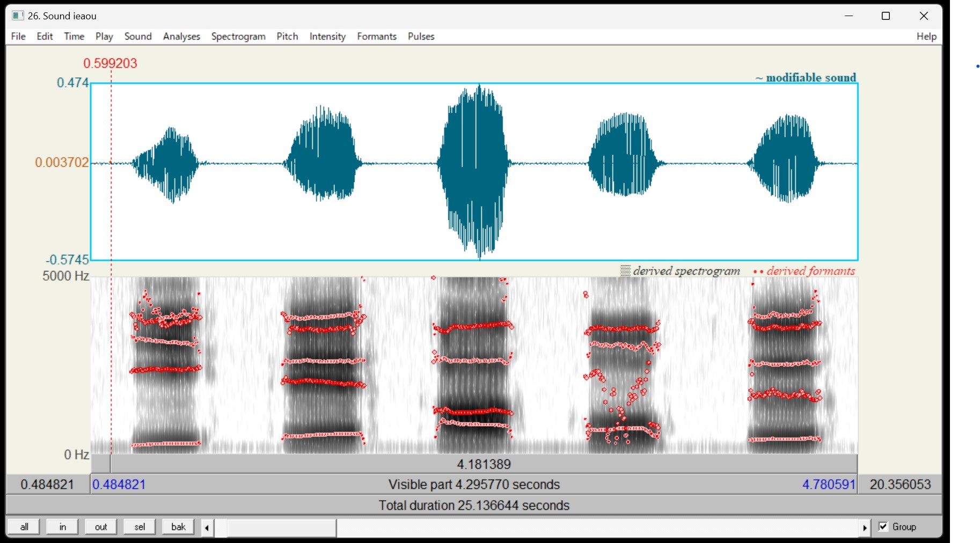
Task: Play the visible part 4.295770 seconds bar
Action: click(x=474, y=485)
